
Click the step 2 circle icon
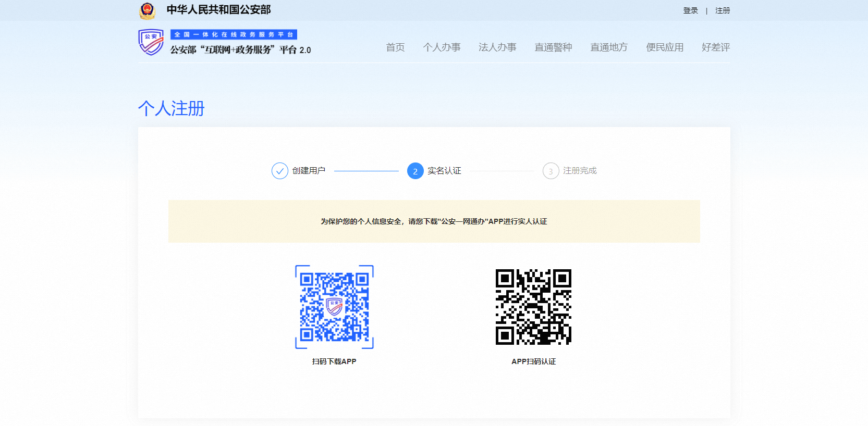point(415,171)
